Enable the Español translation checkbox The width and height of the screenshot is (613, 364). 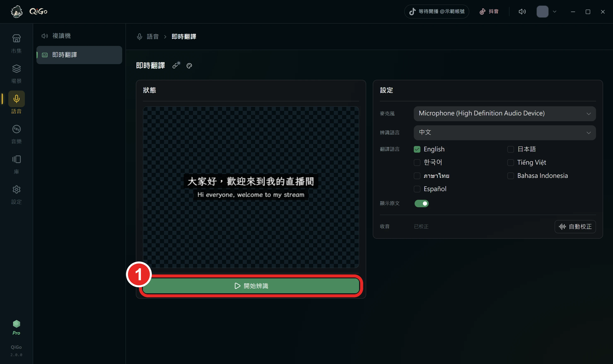(x=417, y=189)
